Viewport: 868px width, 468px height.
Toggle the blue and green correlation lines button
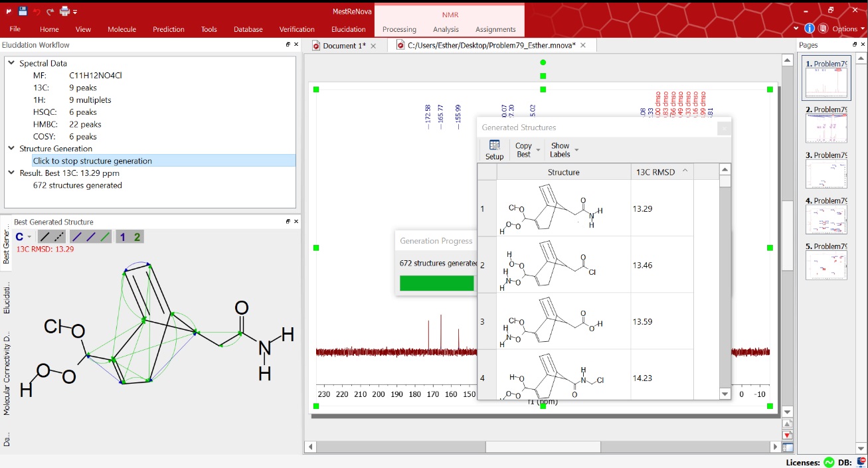(x=92, y=237)
